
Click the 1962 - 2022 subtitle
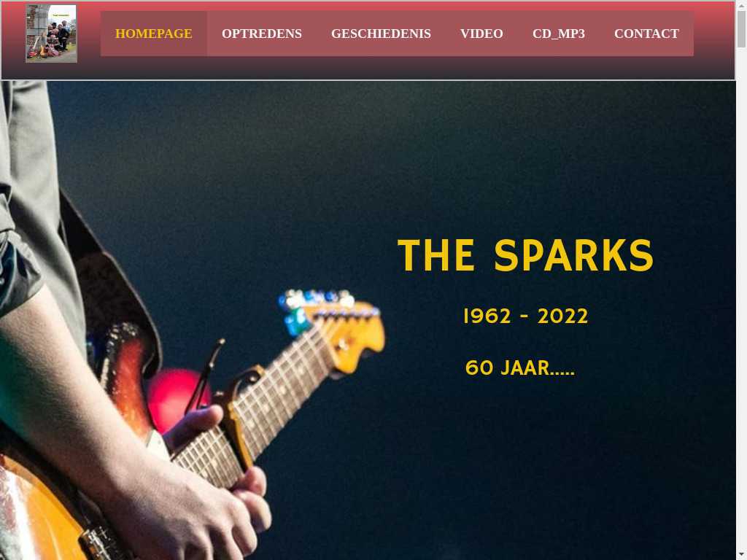525,316
